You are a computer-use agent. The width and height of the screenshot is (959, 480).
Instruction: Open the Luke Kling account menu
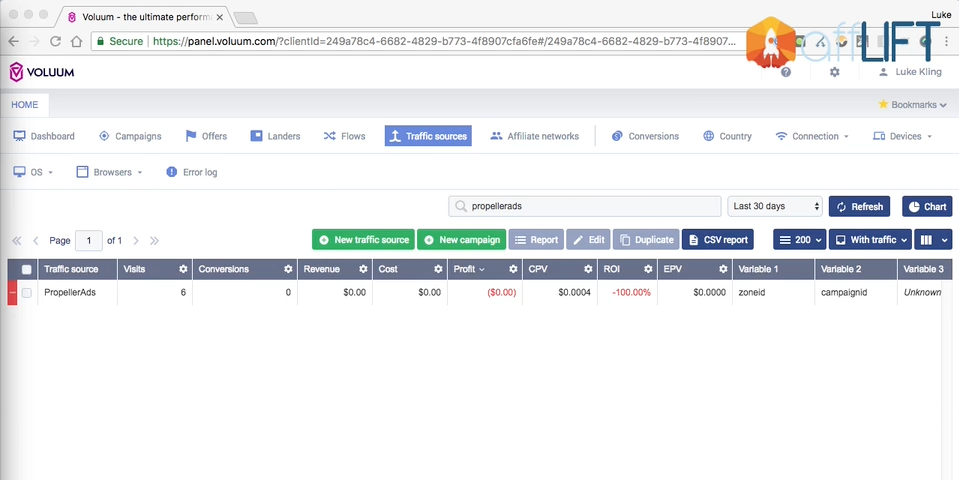909,72
